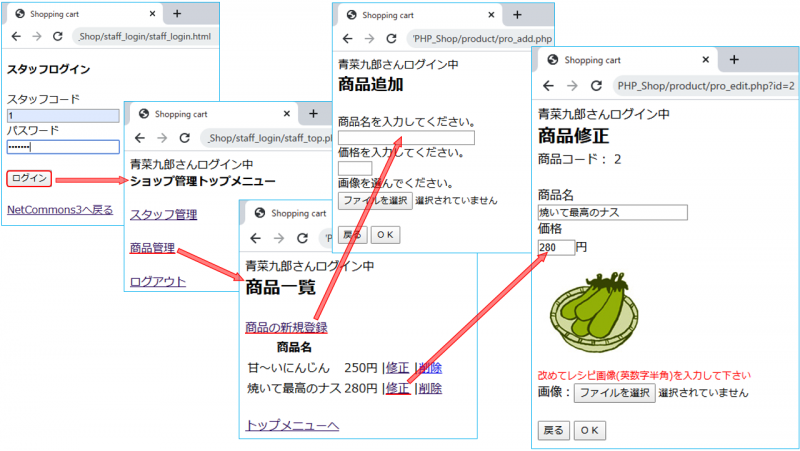Close Shopping cart tab in staff_login.html window
This screenshot has height=451, width=800.
coord(152,14)
